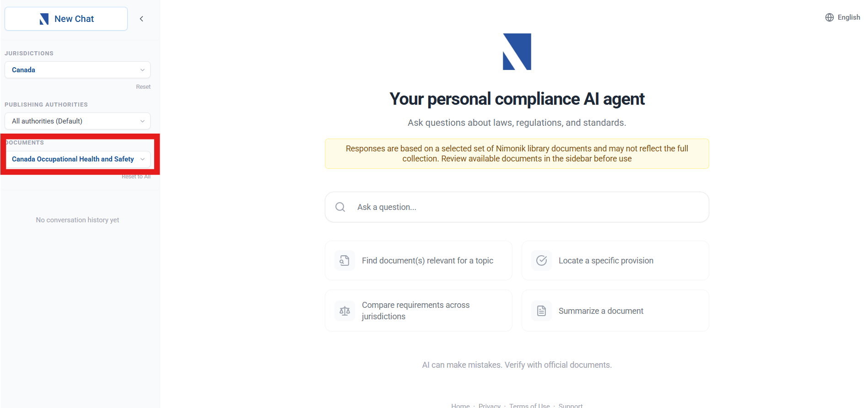Switch language via the English selector

pos(842,17)
